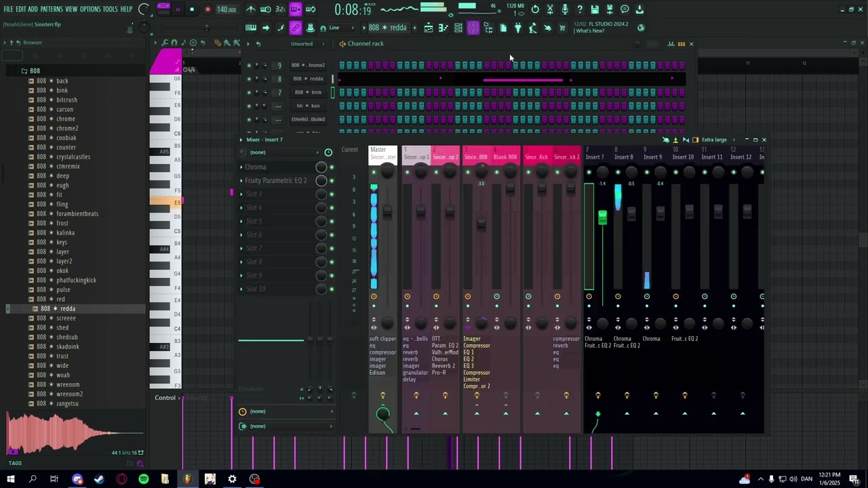
Task: Open Steam from the taskbar
Action: (99, 479)
